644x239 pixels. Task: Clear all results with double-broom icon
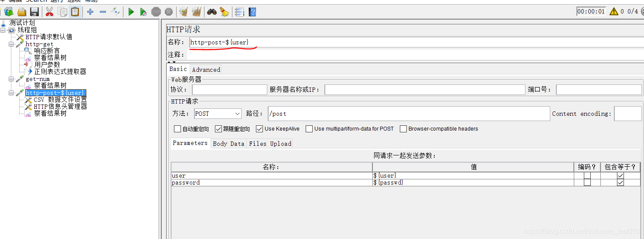coord(197,12)
